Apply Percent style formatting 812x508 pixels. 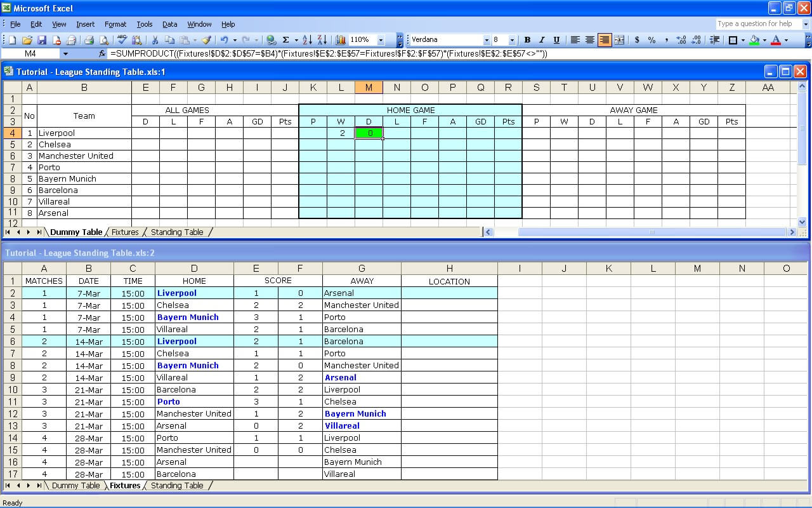coord(652,40)
